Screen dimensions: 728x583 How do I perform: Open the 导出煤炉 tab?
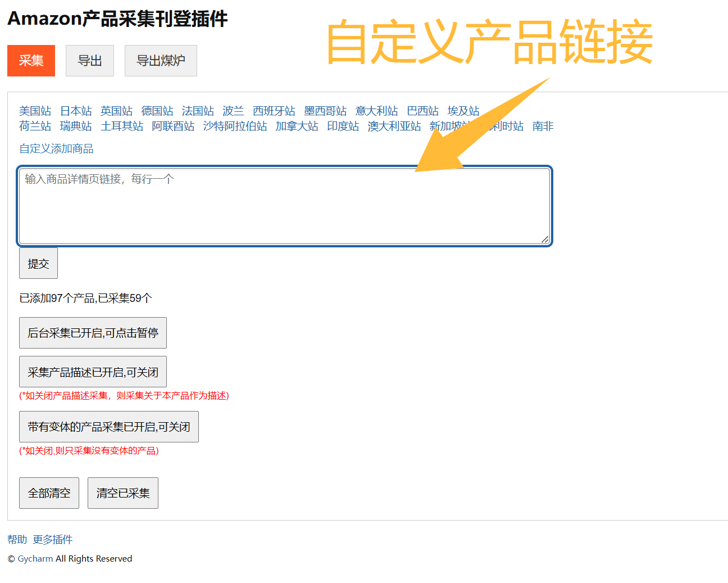point(161,61)
